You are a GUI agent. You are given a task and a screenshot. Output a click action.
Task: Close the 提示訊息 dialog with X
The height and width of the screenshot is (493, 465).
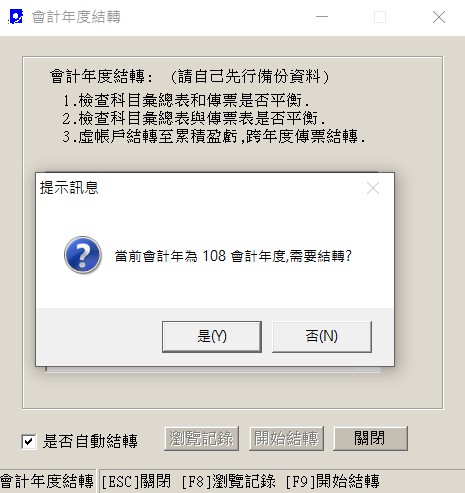click(373, 188)
